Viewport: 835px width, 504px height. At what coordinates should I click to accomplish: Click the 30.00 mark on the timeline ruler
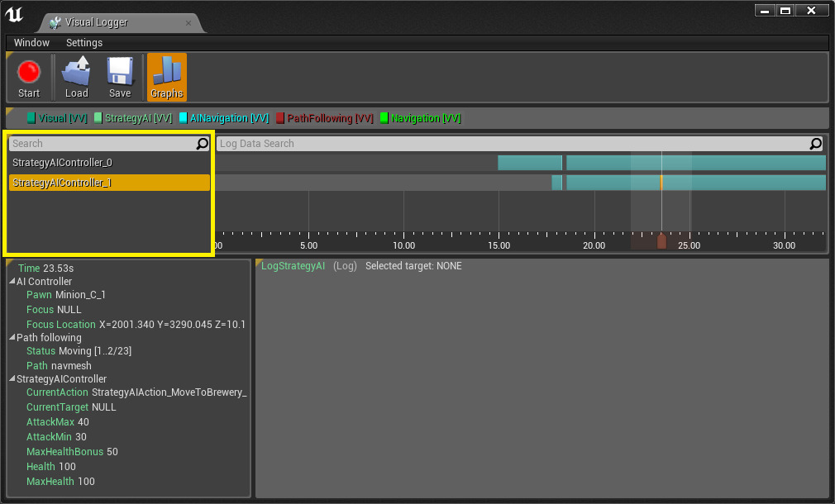click(784, 245)
